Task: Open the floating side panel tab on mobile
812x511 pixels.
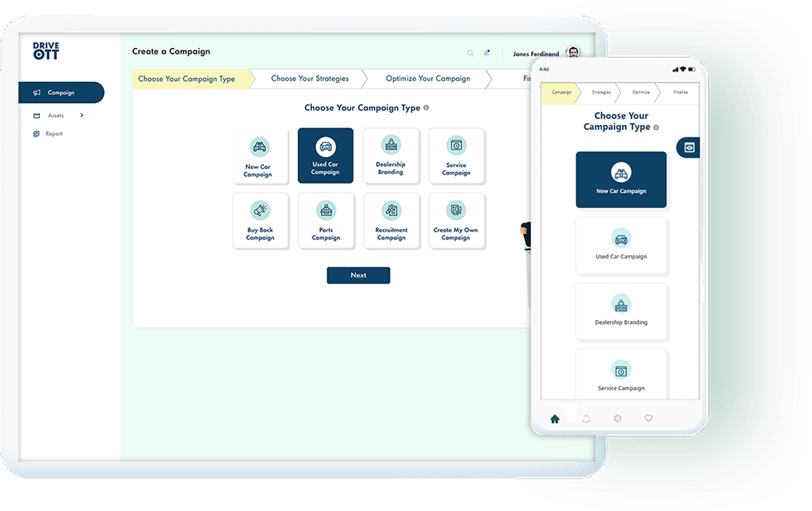Action: [689, 148]
